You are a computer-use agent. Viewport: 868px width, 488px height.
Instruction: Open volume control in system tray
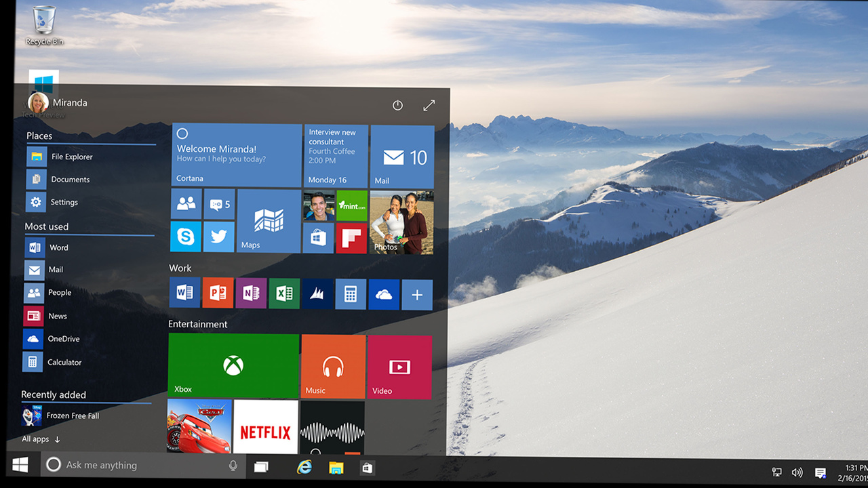point(797,472)
